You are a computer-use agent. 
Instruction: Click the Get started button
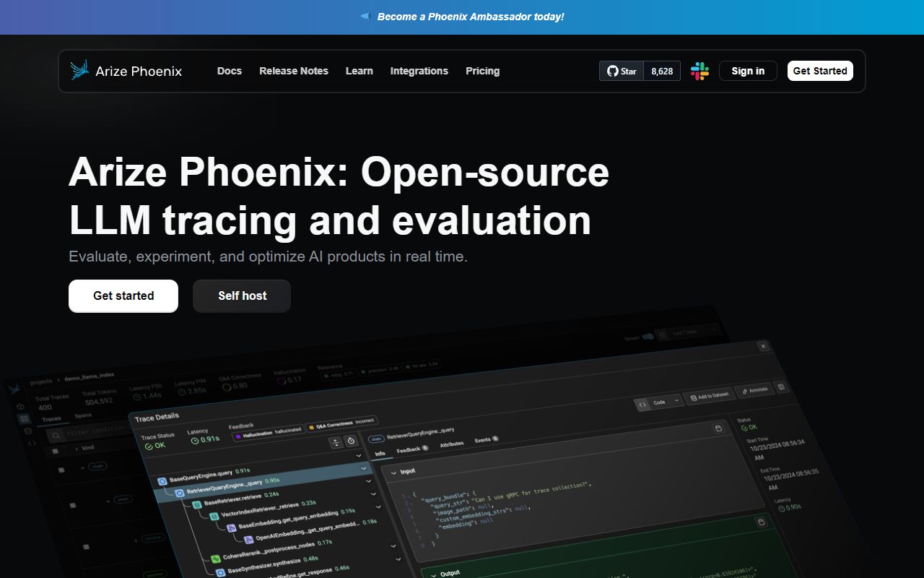[123, 296]
